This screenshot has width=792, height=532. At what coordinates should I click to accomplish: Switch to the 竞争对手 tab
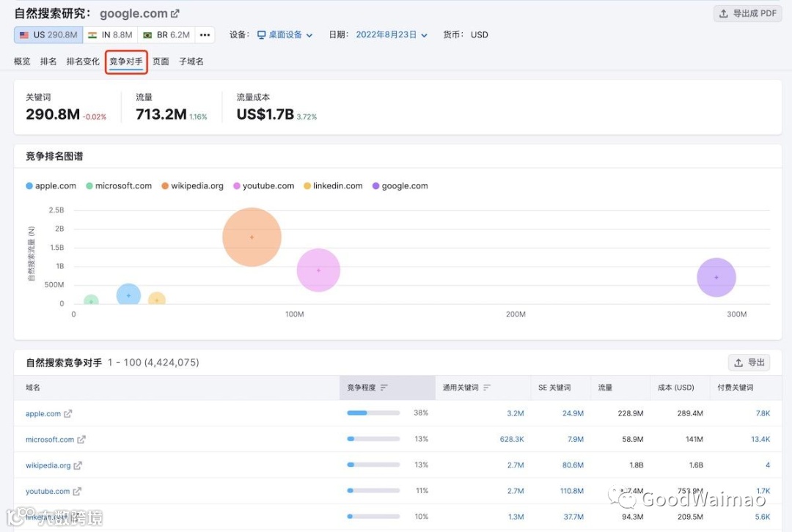pos(126,62)
